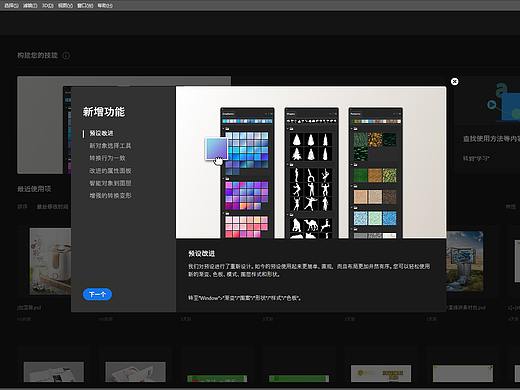
Task: Click the blue 下一个 button
Action: pos(97,294)
